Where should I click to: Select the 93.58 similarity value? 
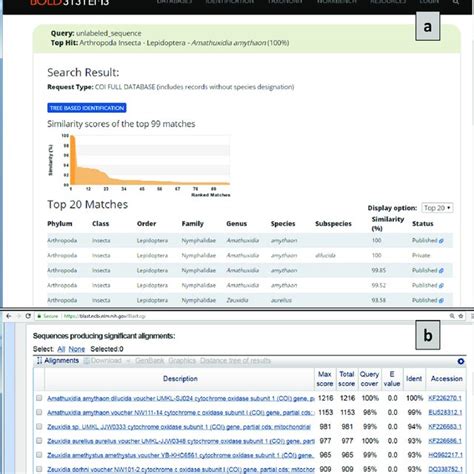coord(379,300)
